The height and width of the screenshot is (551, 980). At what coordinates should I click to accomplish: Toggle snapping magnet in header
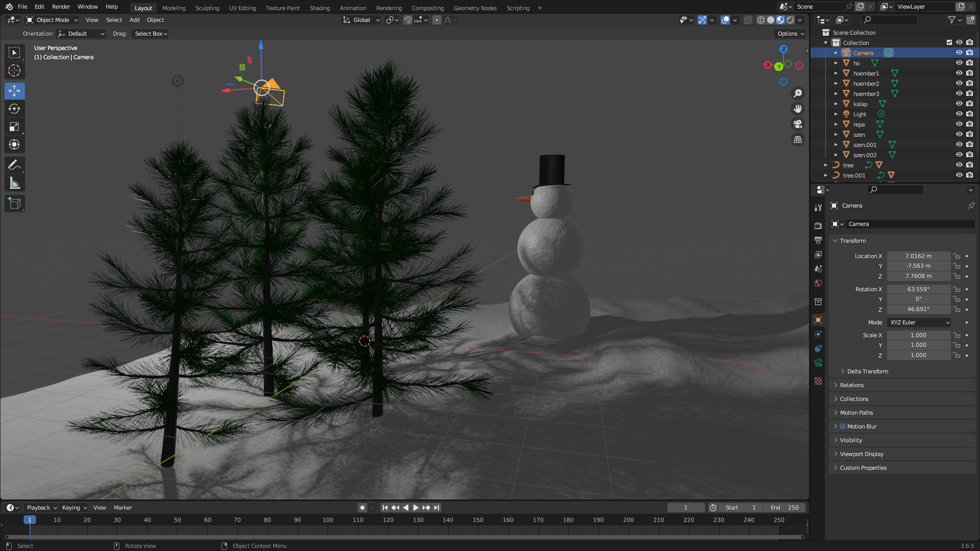407,20
